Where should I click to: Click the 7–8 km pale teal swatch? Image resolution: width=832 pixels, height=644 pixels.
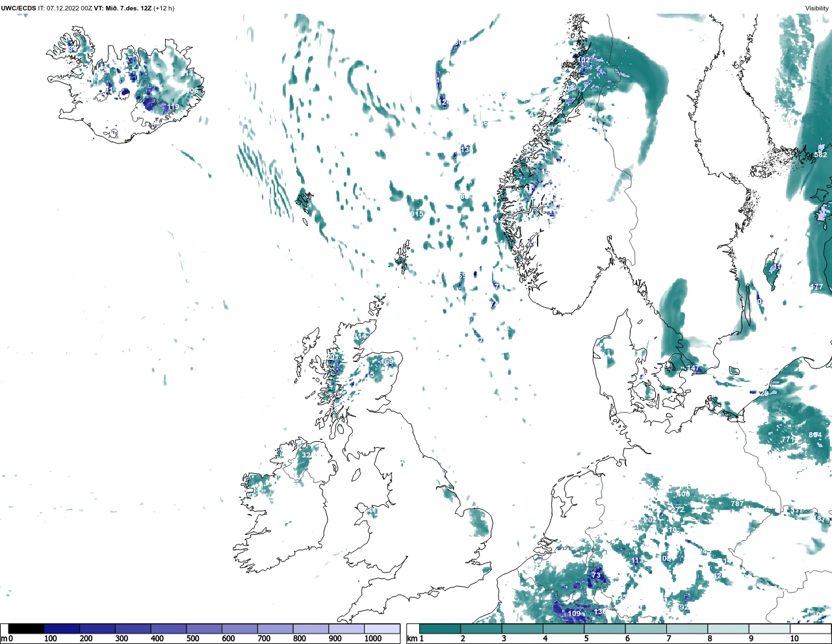(687, 629)
